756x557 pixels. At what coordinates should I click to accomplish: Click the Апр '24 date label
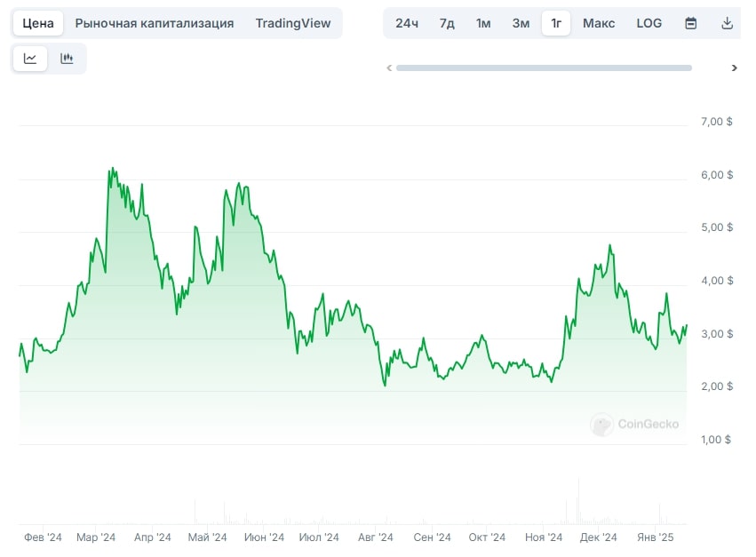(x=153, y=537)
